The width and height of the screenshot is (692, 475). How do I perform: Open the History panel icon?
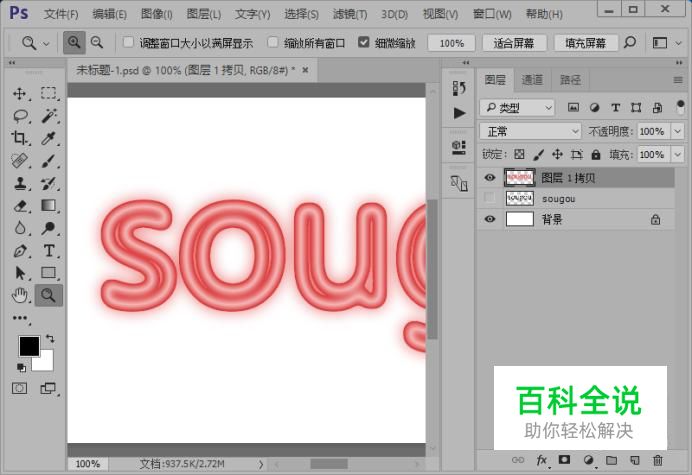click(459, 88)
